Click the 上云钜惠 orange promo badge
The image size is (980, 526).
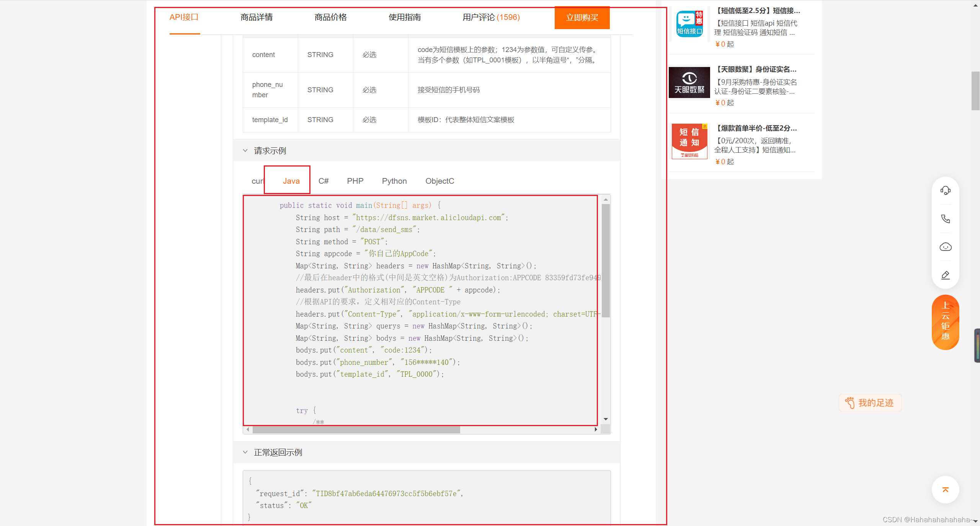(945, 322)
